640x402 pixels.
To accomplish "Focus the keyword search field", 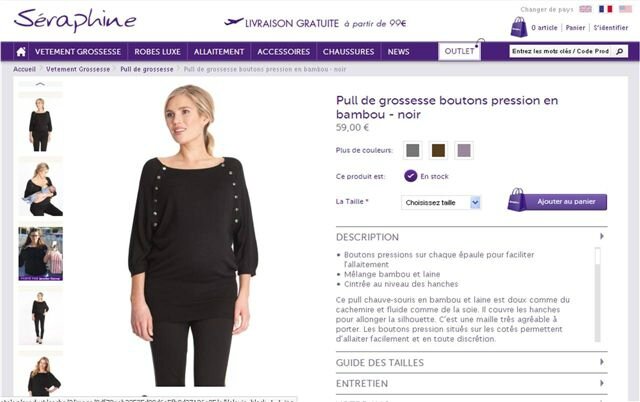I will click(x=561, y=51).
